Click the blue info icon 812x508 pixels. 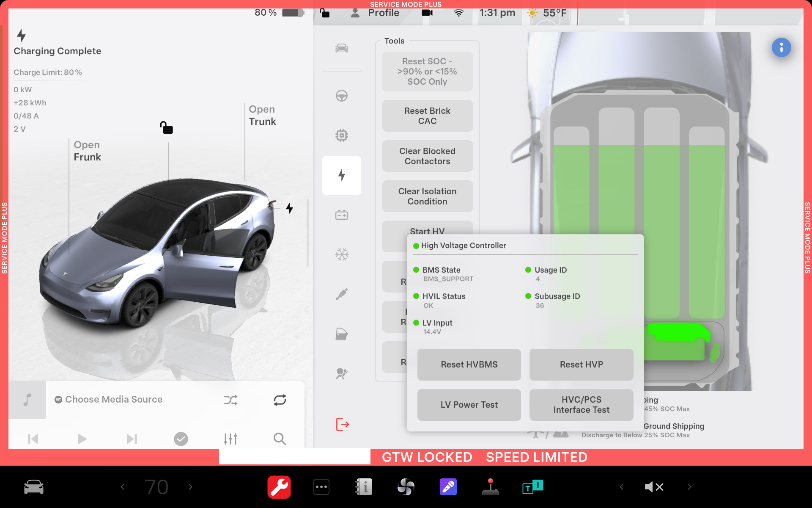coord(781,47)
